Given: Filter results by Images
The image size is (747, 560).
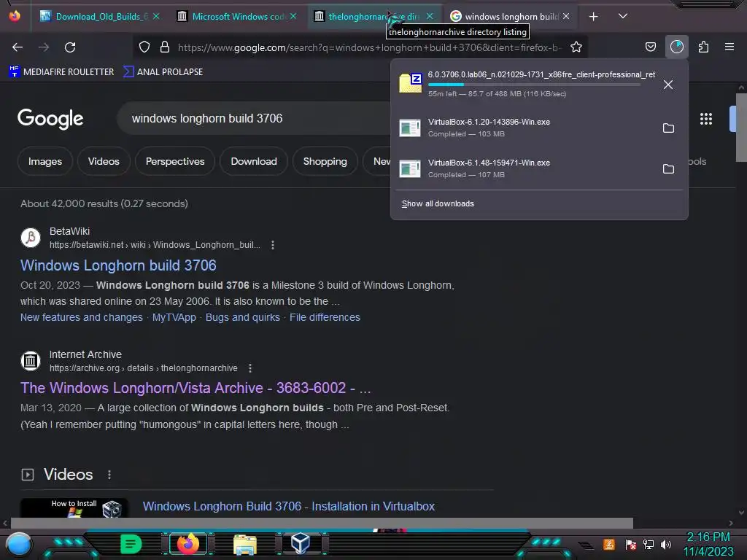Looking at the screenshot, I should tap(44, 161).
